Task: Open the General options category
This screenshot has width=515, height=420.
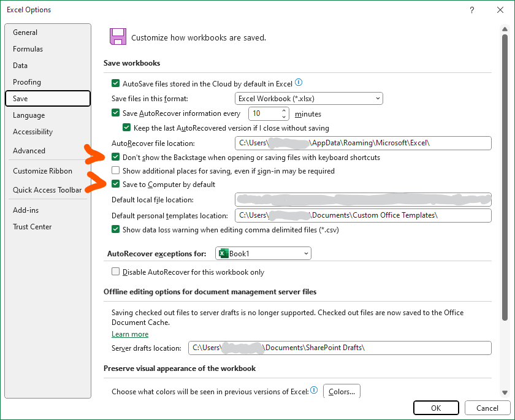Action: click(x=48, y=32)
